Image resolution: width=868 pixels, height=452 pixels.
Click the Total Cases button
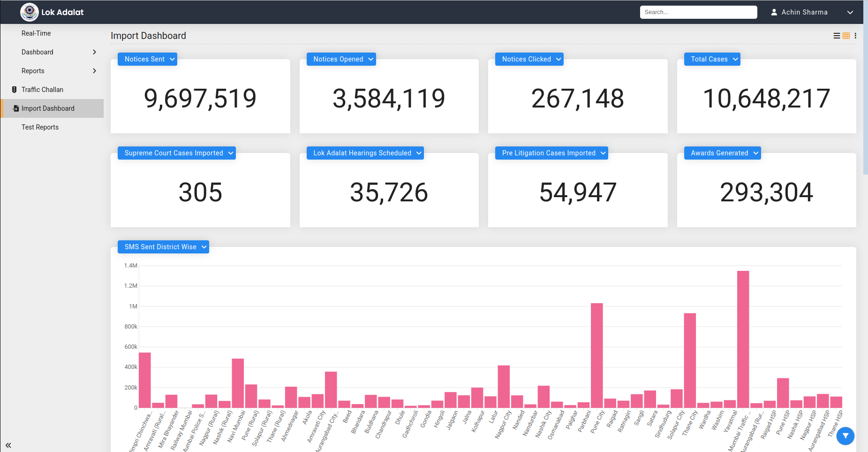(x=711, y=59)
